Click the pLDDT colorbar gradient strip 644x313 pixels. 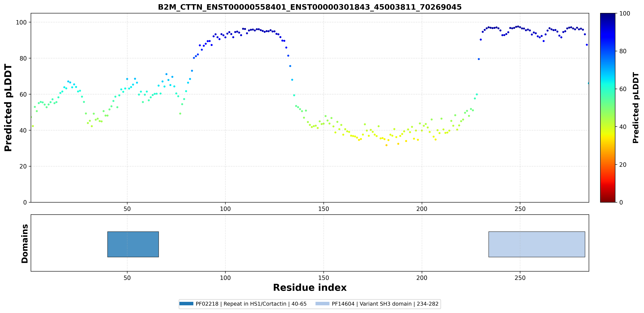(608, 108)
